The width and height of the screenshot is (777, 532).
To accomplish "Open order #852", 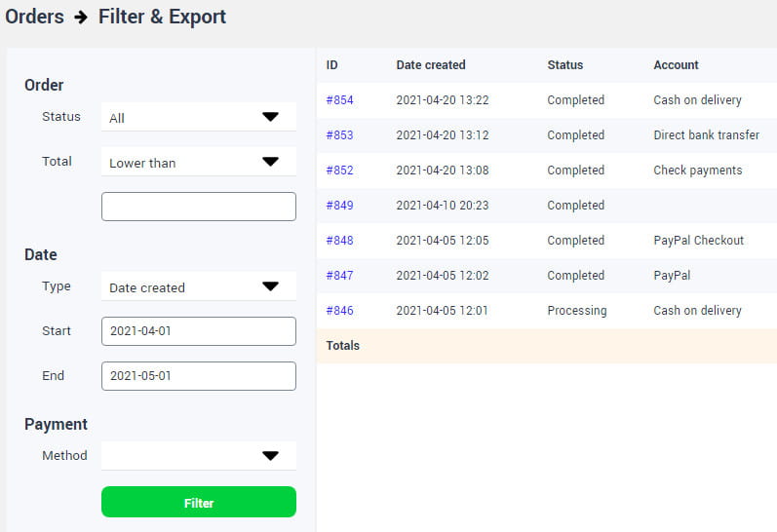I will tap(339, 171).
